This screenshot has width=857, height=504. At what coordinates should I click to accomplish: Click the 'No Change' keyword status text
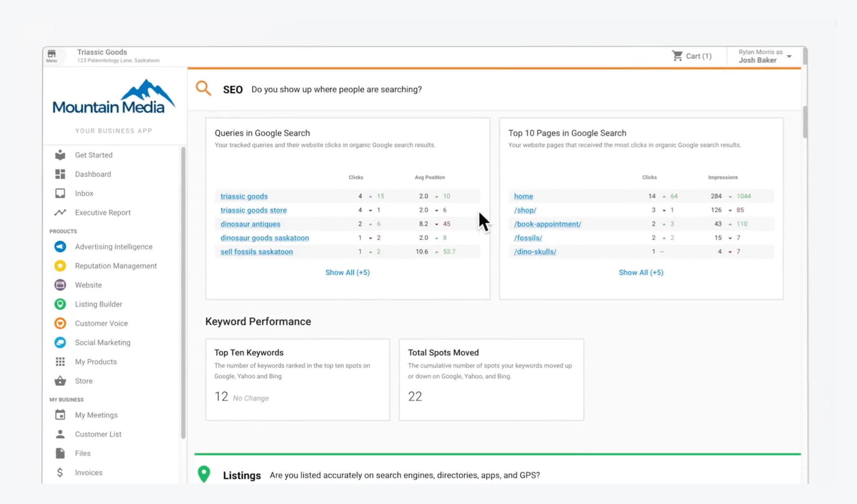click(251, 398)
